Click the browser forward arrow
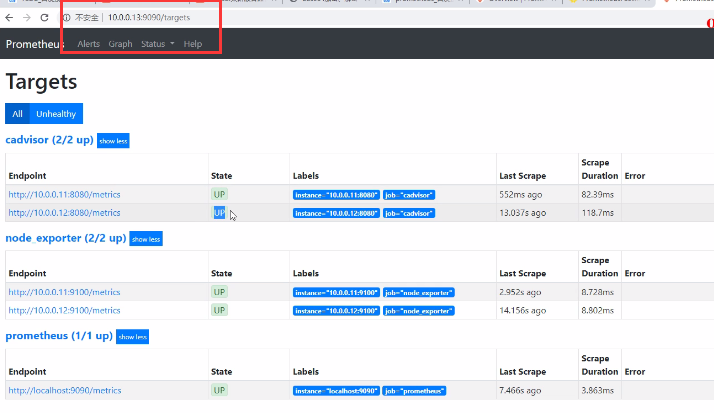This screenshot has width=714, height=413. coord(27,18)
